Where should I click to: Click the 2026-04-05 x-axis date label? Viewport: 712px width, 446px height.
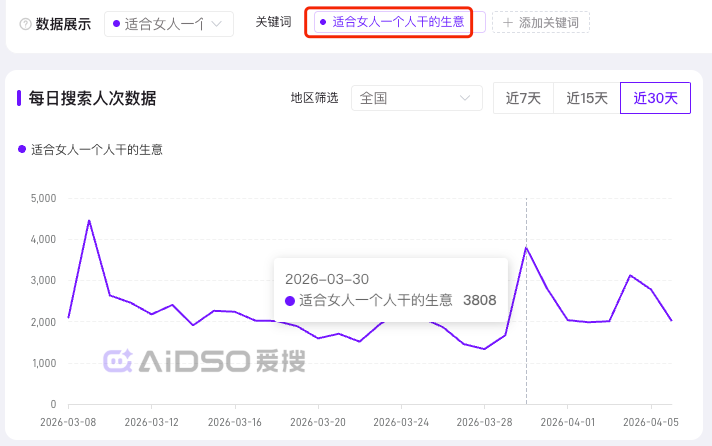point(651,423)
